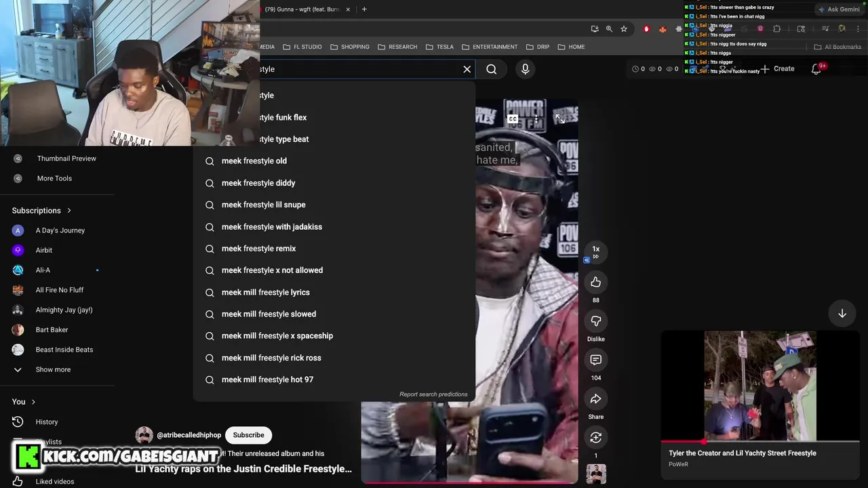Image resolution: width=868 pixels, height=488 pixels.
Task: Open the HOME bookmark folder
Action: point(571,47)
